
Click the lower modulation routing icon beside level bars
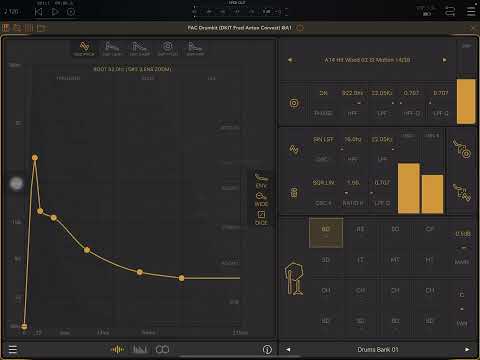coord(462,192)
